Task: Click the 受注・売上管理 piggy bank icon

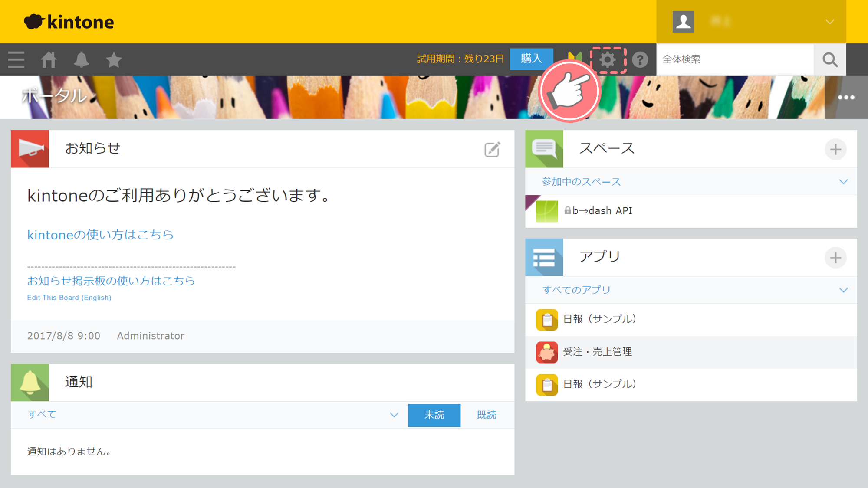Action: [x=547, y=352]
